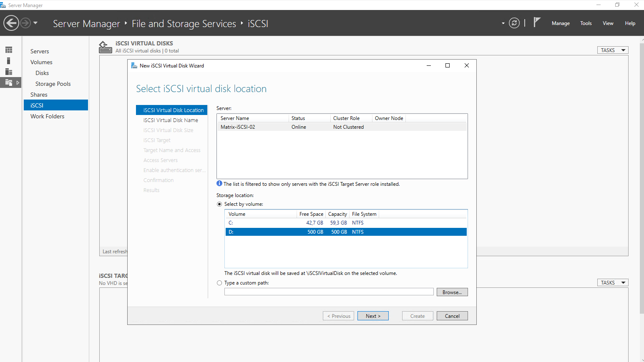This screenshot has height=362, width=644.
Task: Select Local Server icon in sidebar
Action: click(x=9, y=61)
